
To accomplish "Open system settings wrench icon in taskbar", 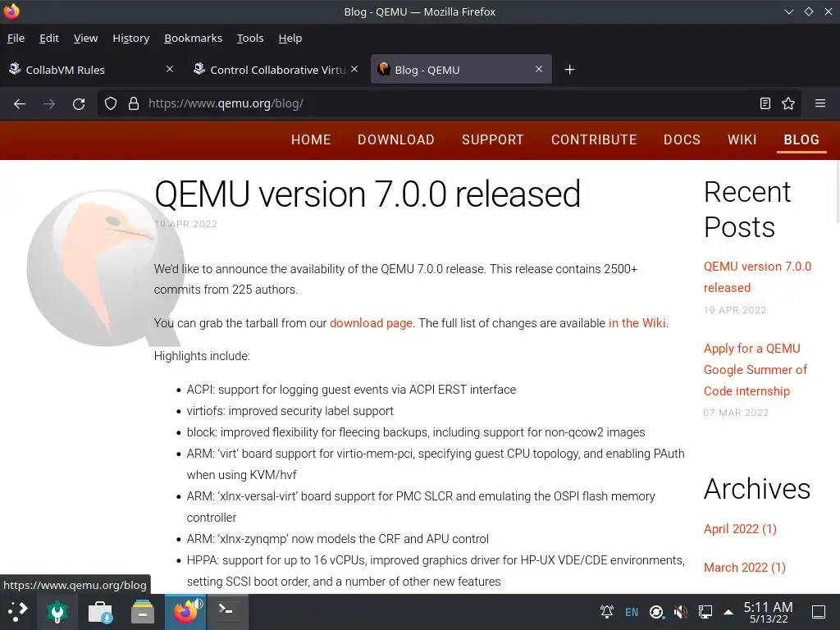I will [57, 611].
